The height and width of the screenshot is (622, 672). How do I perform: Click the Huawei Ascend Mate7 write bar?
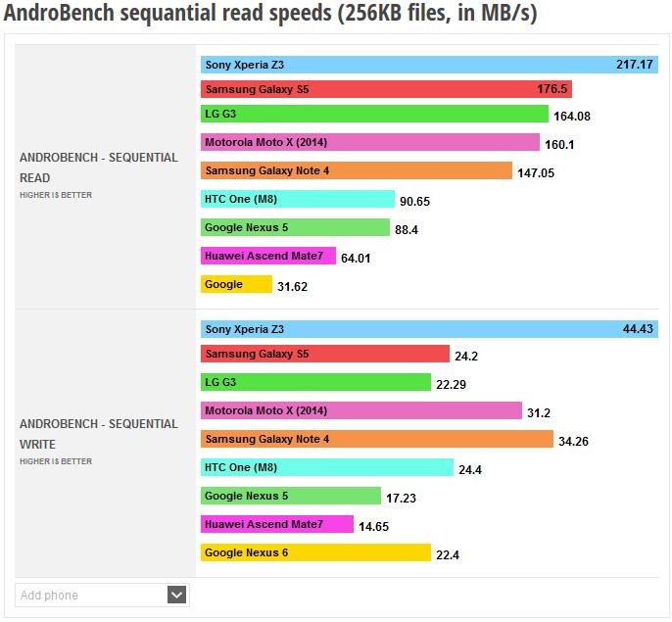tap(277, 524)
